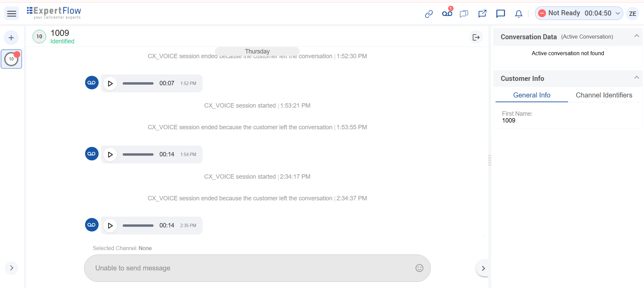Seek on the 2:35 PM audio progress bar
644x288 pixels.
click(138, 225)
